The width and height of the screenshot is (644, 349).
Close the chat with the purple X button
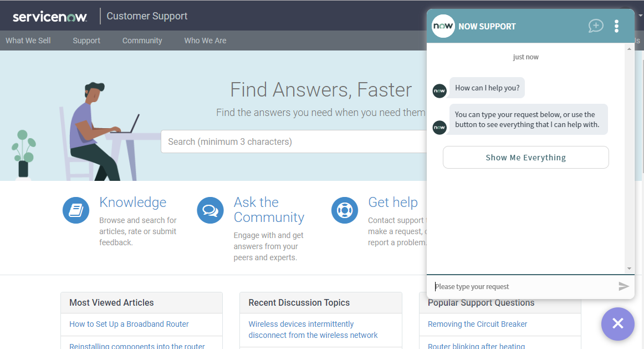(618, 323)
